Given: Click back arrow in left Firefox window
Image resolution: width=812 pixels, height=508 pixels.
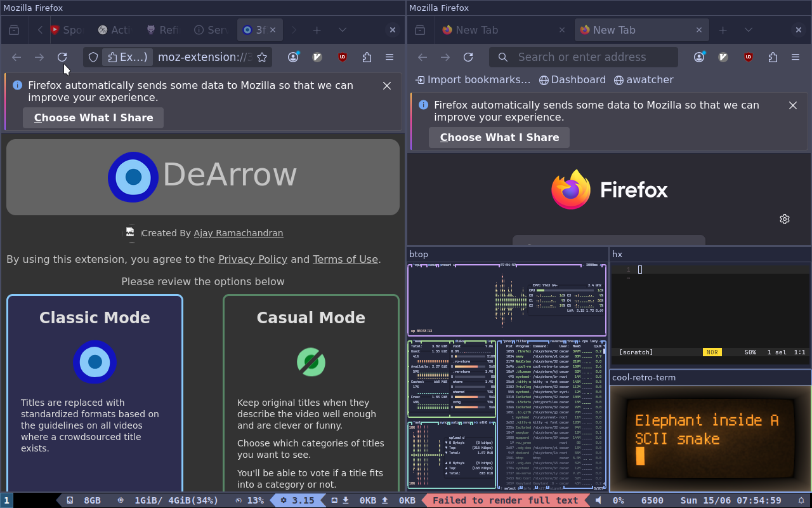Looking at the screenshot, I should point(16,57).
